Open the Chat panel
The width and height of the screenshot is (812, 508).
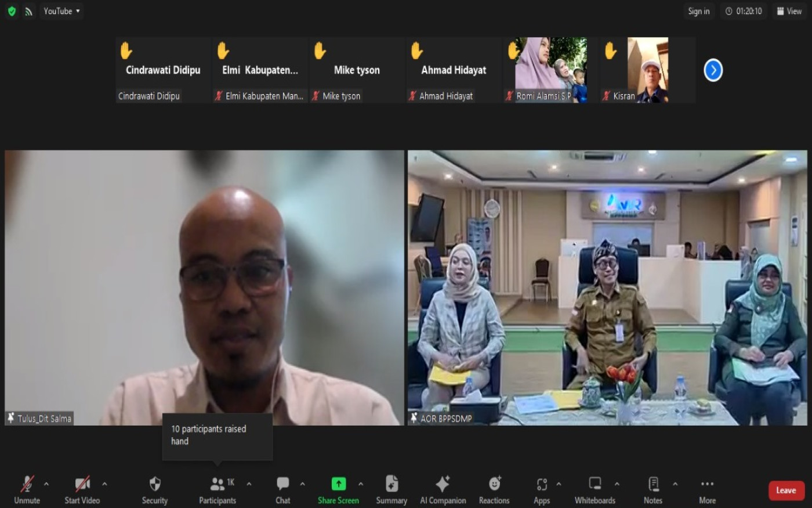(282, 489)
